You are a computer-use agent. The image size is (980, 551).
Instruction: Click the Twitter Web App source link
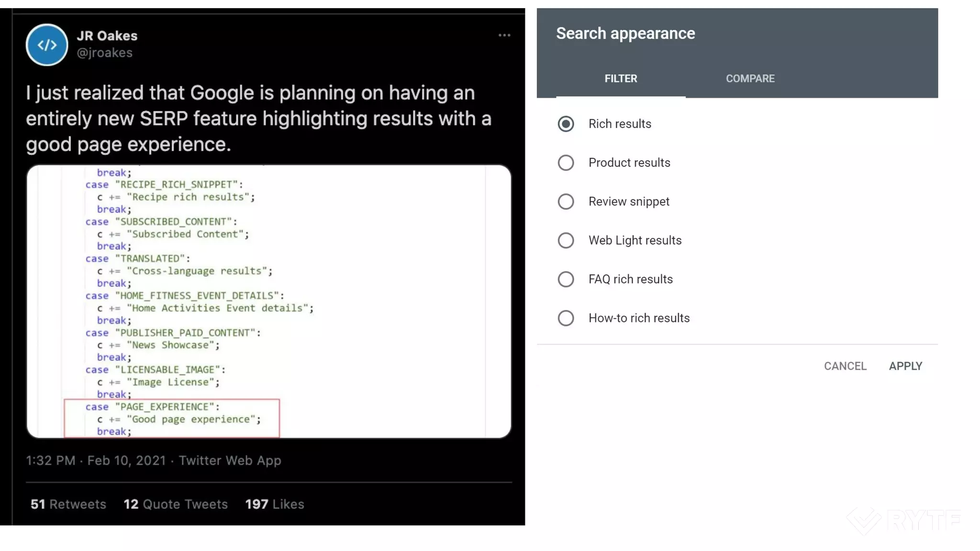[x=230, y=461]
